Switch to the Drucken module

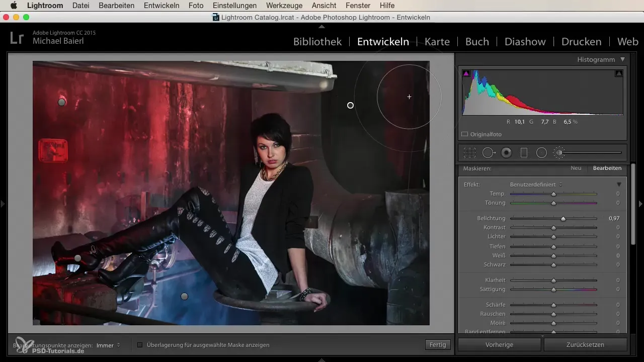[x=582, y=42]
